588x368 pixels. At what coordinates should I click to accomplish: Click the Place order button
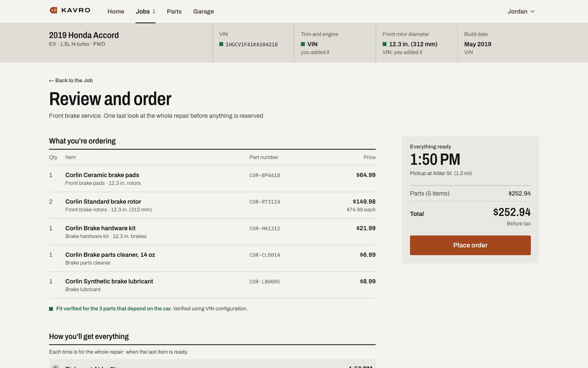(x=470, y=245)
